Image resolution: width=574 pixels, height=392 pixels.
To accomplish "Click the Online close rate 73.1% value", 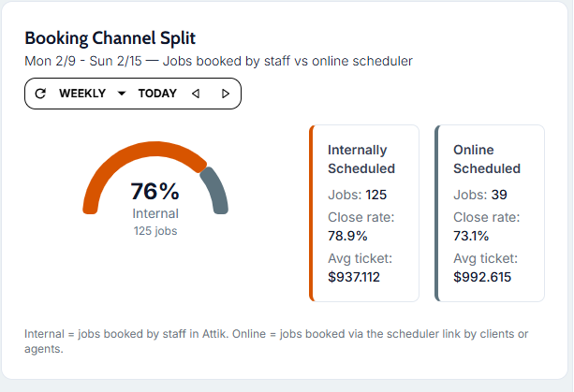I will pyautogui.click(x=471, y=236).
